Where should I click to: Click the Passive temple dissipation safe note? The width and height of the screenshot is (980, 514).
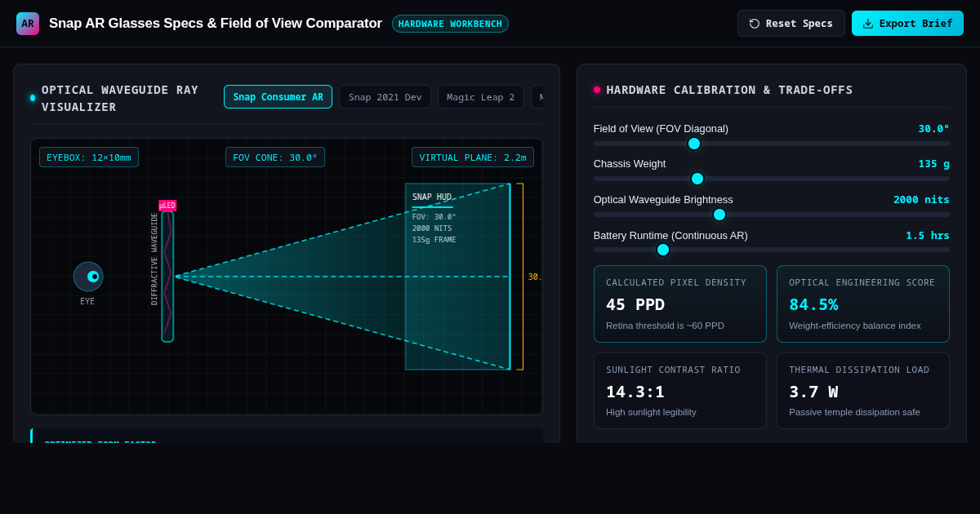pos(854,412)
